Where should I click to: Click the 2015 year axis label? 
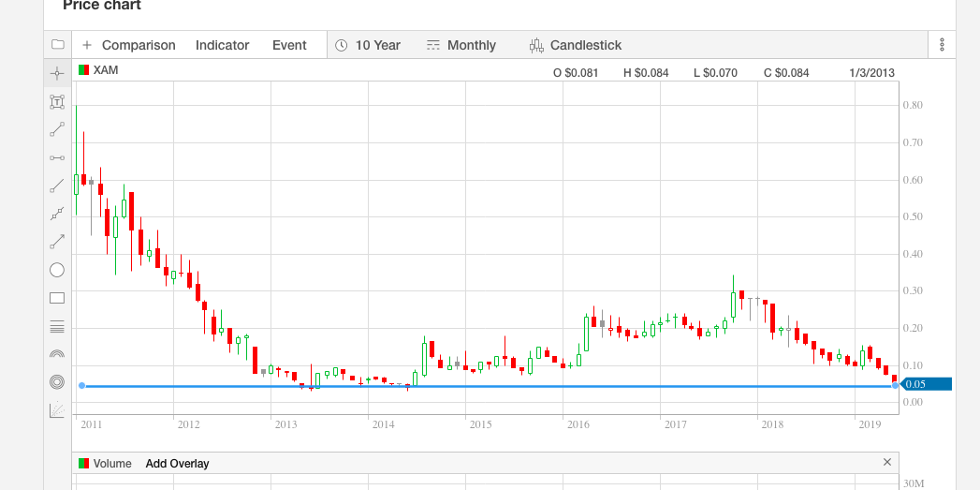(480, 425)
